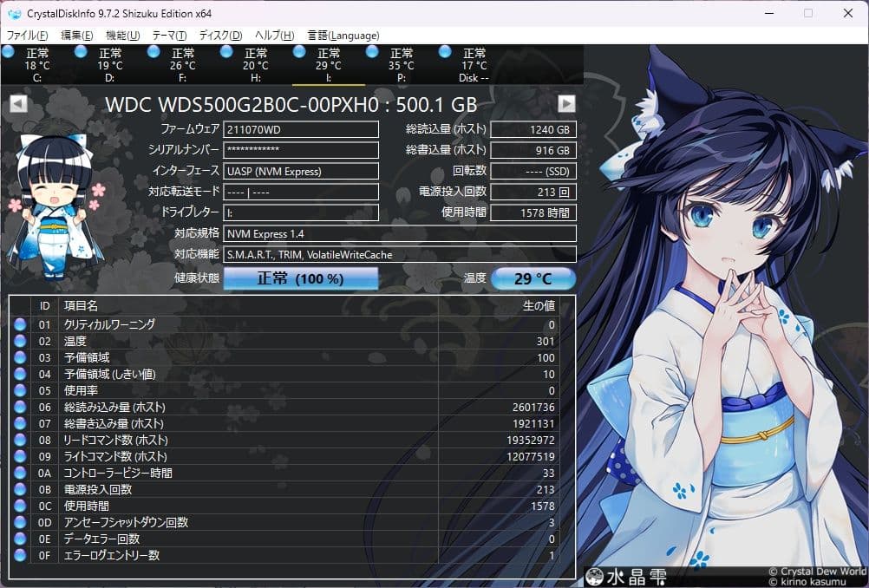
Task: Click the S.M.A.R.T., TRIM, VolatileWriteCache features field
Action: (x=400, y=254)
